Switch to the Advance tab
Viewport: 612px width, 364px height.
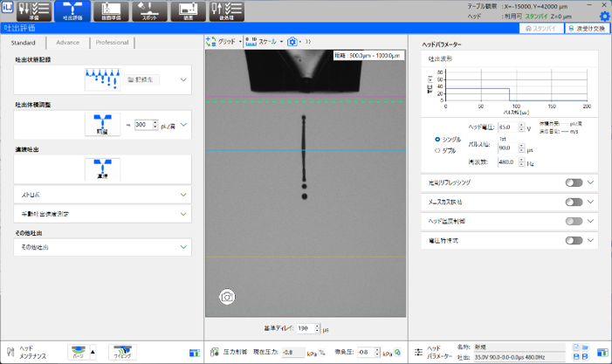[67, 42]
